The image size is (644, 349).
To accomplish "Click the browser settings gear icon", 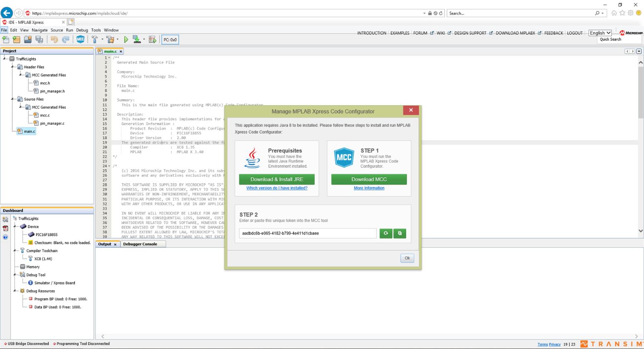I will (631, 13).
